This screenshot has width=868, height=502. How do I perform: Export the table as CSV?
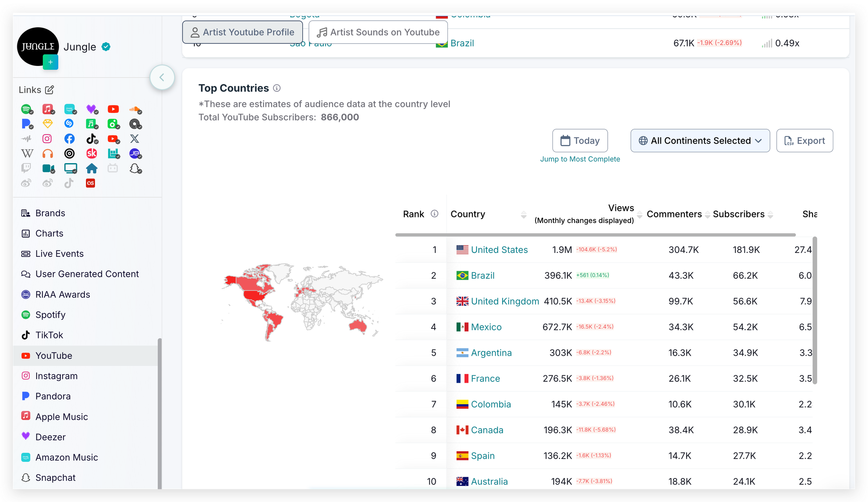pos(804,141)
